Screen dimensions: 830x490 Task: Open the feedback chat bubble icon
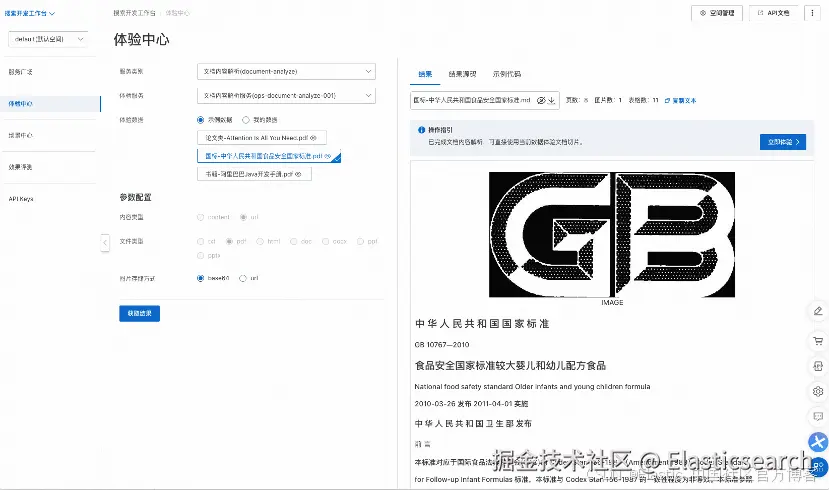point(818,417)
